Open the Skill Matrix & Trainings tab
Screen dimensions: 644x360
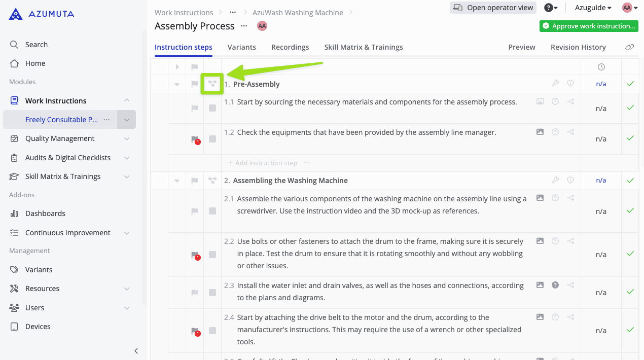(x=363, y=47)
